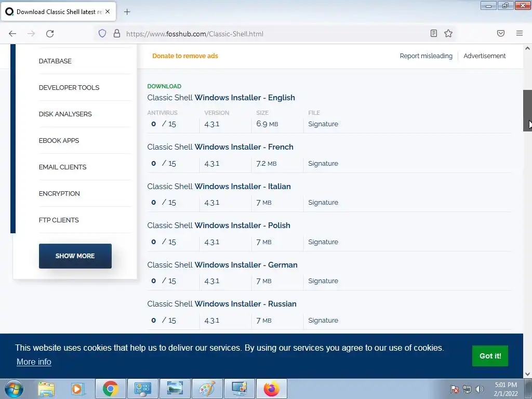Go back to the previous page
This screenshot has height=399, width=532.
click(12, 34)
